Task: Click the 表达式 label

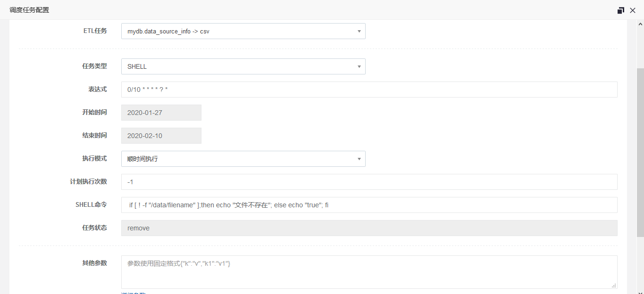Action: 98,89
